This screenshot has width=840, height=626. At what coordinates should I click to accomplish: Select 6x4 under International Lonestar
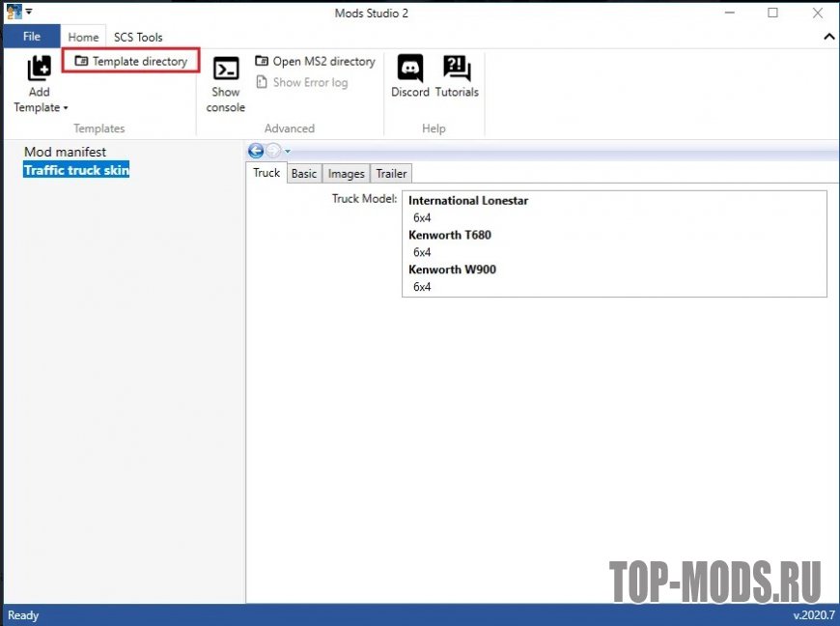[x=422, y=217]
